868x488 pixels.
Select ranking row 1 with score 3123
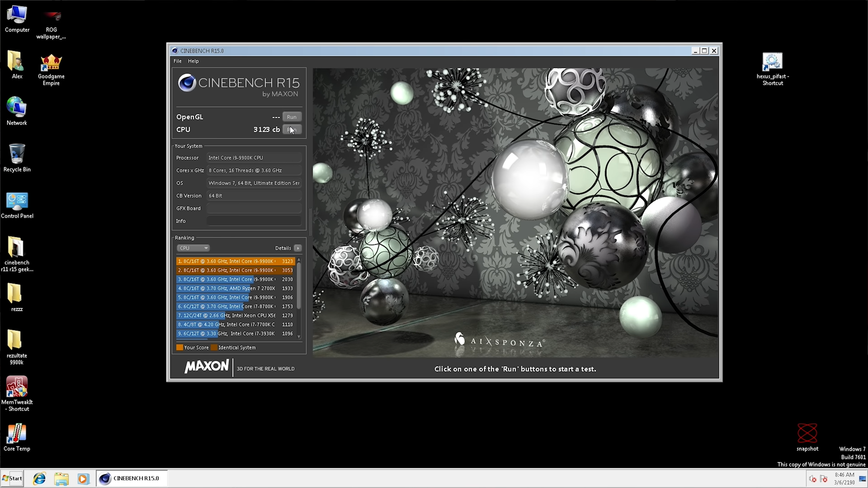click(x=236, y=261)
